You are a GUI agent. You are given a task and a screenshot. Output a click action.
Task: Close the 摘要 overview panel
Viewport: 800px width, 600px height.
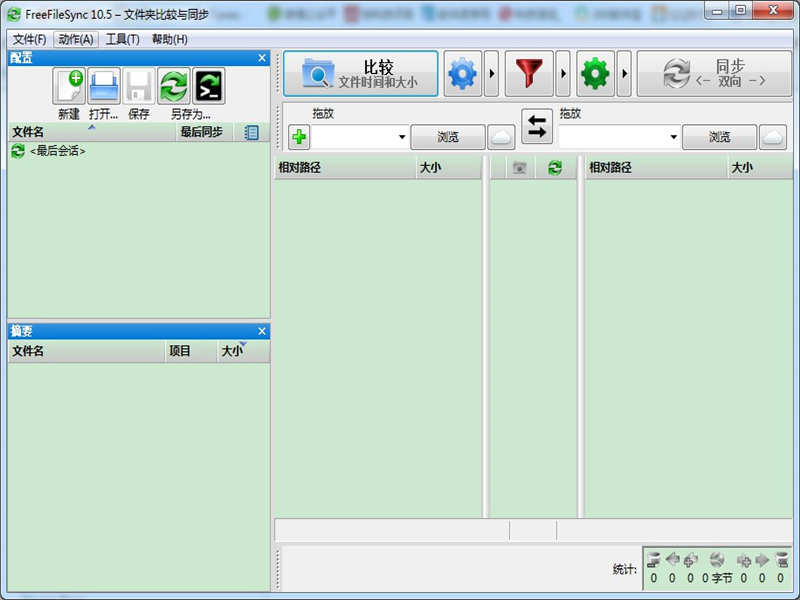(x=262, y=332)
